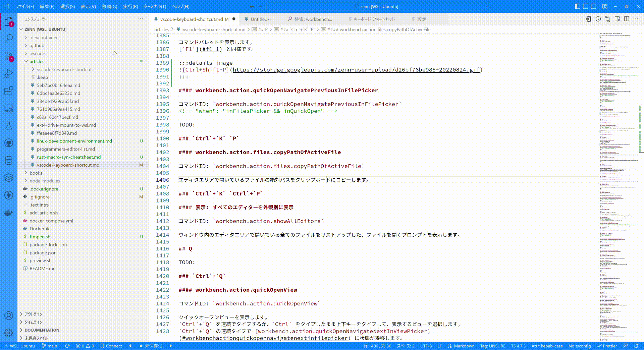
Task: Open Markdown preview to the side
Action: pyautogui.click(x=617, y=19)
